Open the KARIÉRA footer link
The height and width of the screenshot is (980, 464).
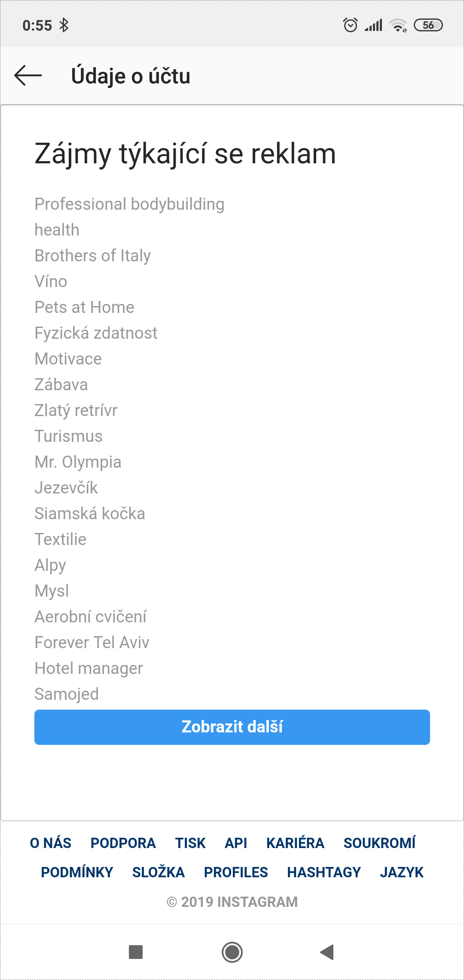pos(295,843)
